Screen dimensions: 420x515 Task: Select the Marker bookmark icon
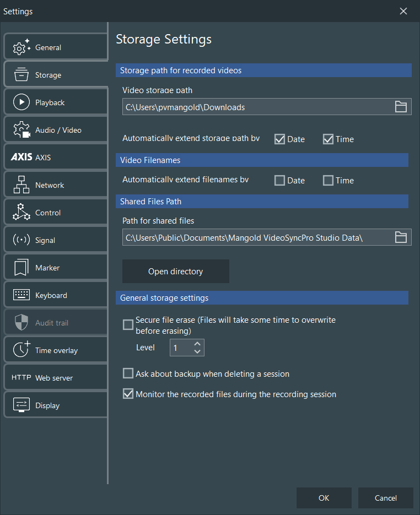21,268
